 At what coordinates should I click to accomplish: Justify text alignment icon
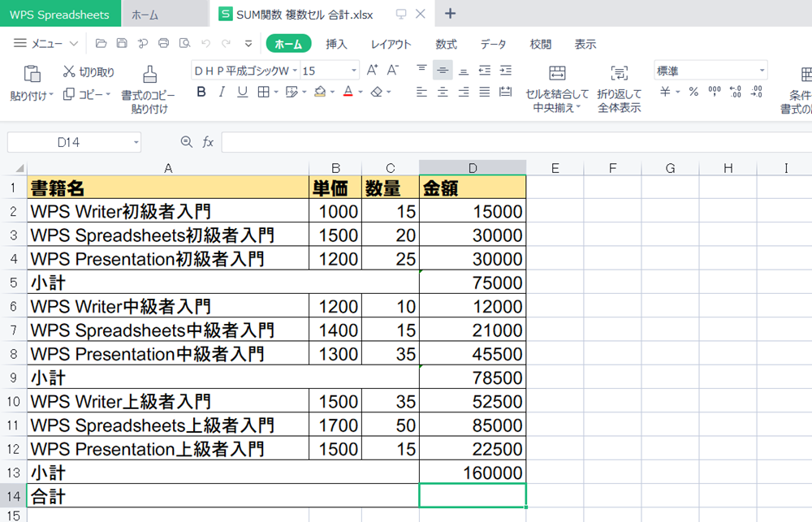485,93
